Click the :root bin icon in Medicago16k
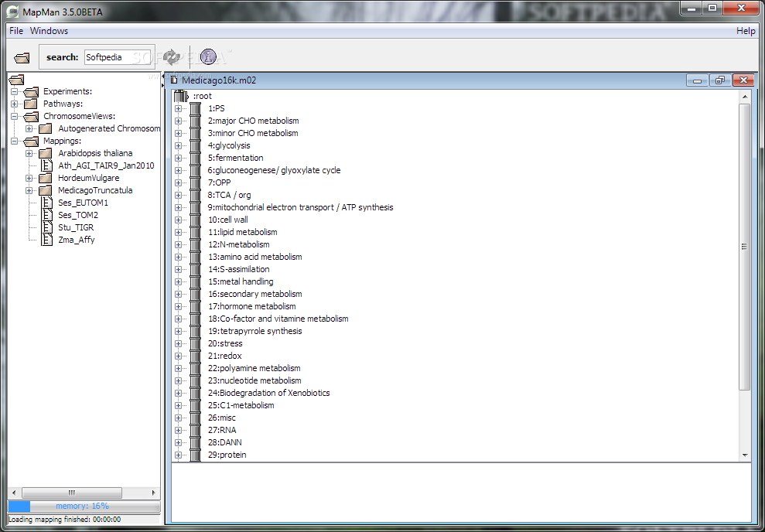This screenshot has width=765, height=532. tap(181, 96)
